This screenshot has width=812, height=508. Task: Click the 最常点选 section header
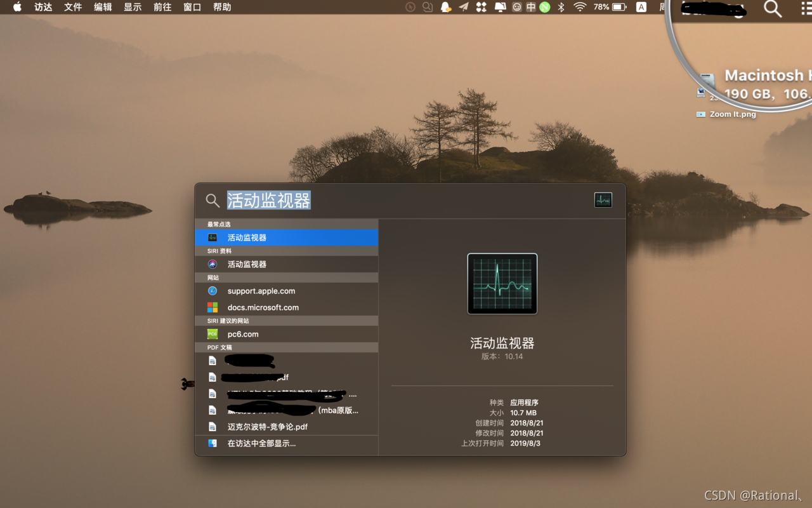click(x=286, y=224)
